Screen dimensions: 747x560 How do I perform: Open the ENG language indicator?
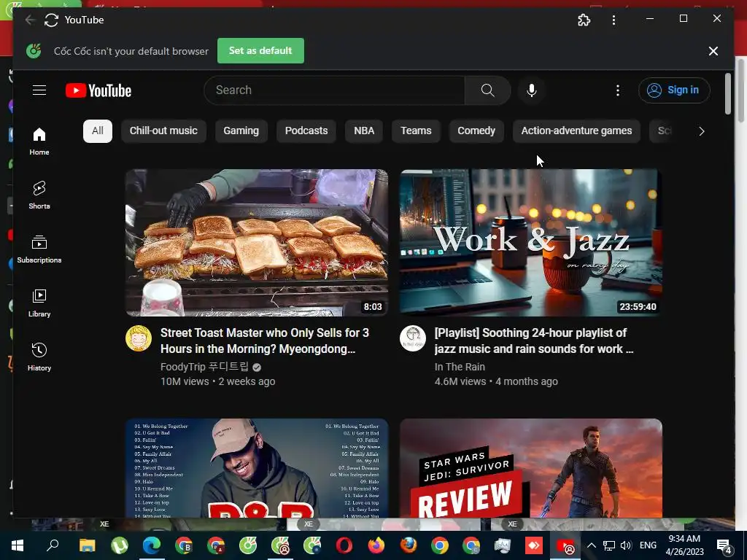click(x=648, y=545)
